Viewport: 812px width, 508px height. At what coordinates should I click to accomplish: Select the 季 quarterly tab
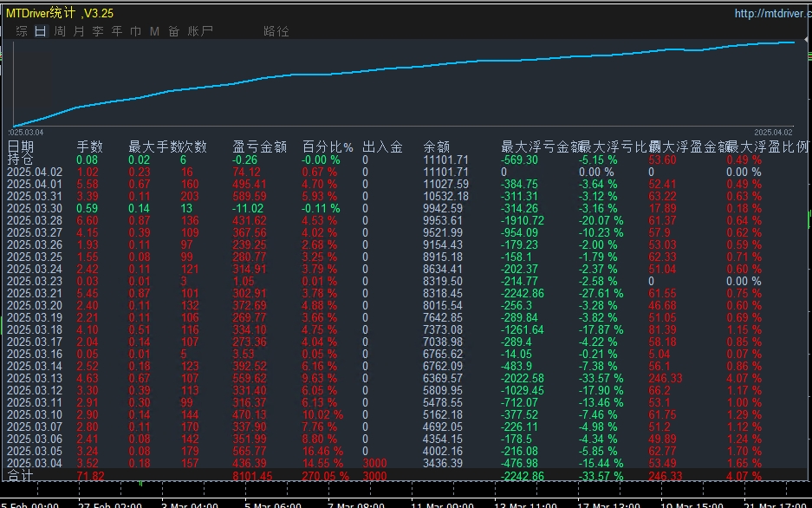(x=98, y=31)
